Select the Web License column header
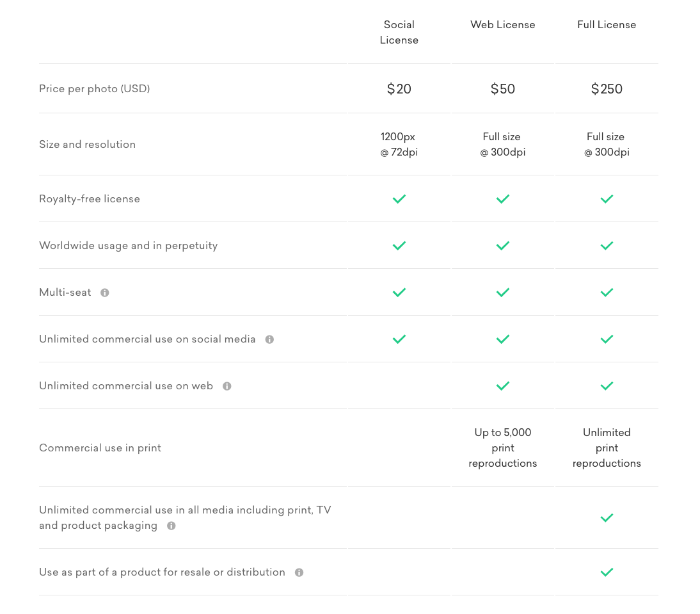 tap(503, 25)
